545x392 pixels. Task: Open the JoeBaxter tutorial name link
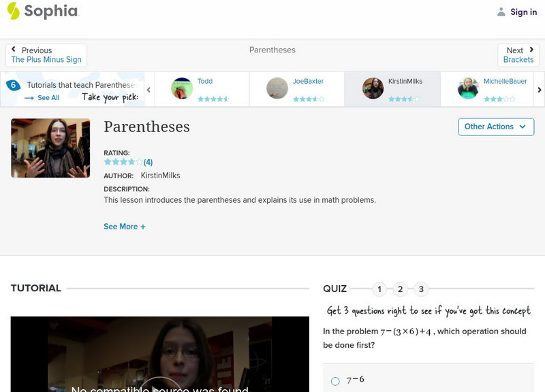pyautogui.click(x=308, y=81)
